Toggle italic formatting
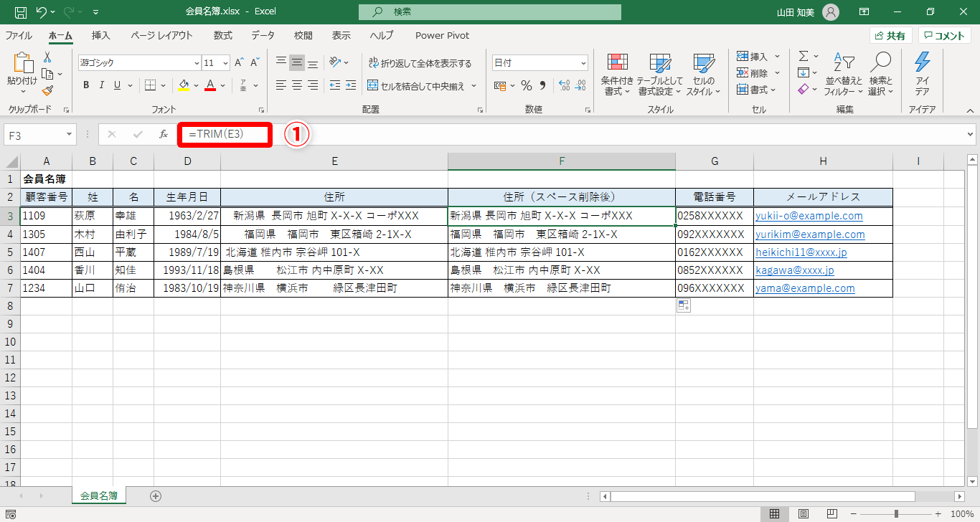The width and height of the screenshot is (980, 522). [102, 85]
